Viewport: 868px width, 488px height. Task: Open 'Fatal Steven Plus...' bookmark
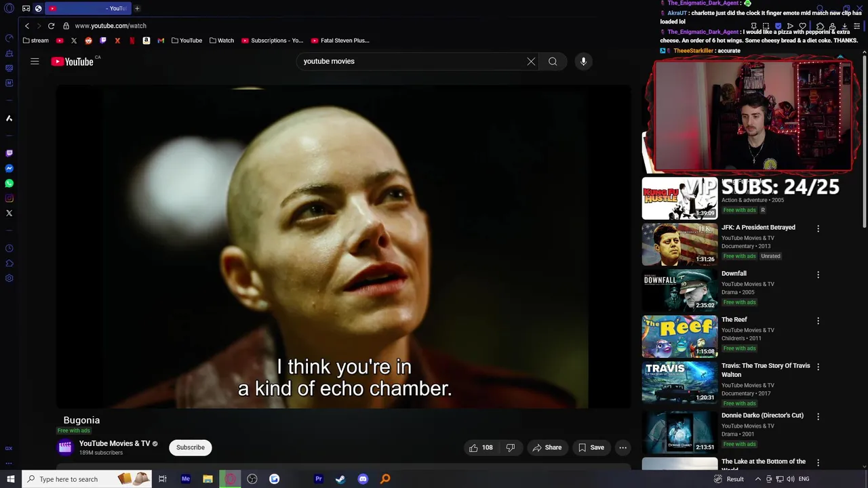[x=340, y=41]
